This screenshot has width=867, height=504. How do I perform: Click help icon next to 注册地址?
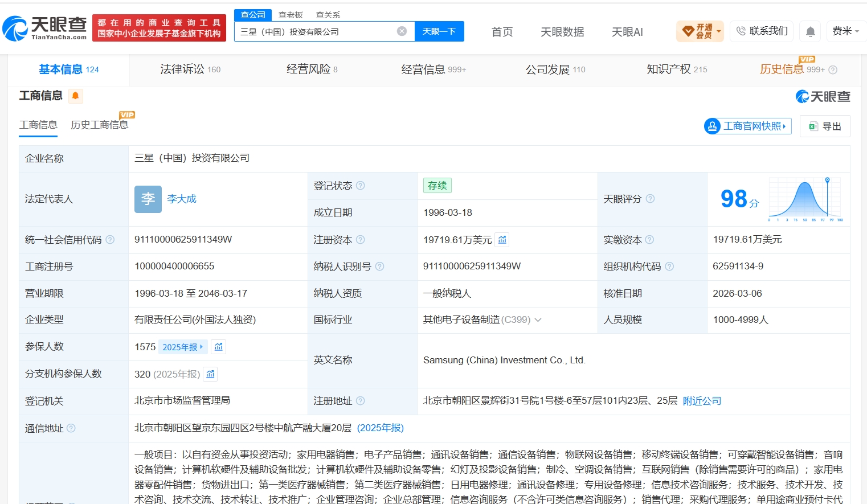click(x=361, y=401)
